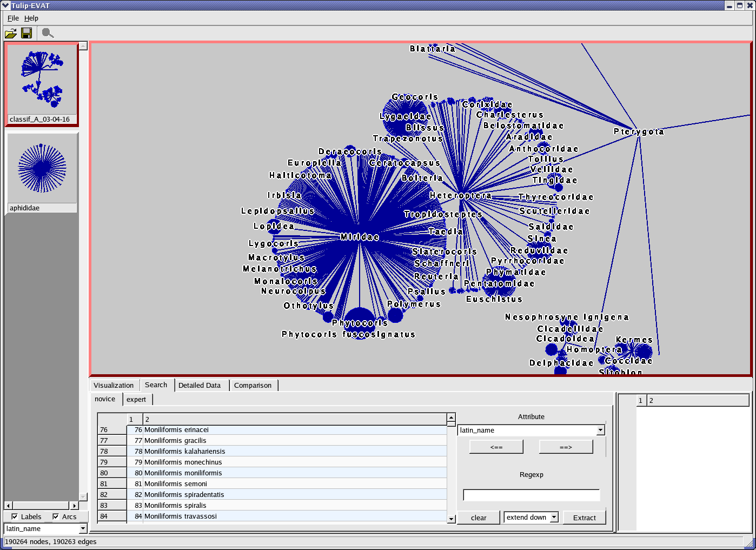This screenshot has height=550, width=756.
Task: Select the aphididae graph thumbnail
Action: (42, 172)
